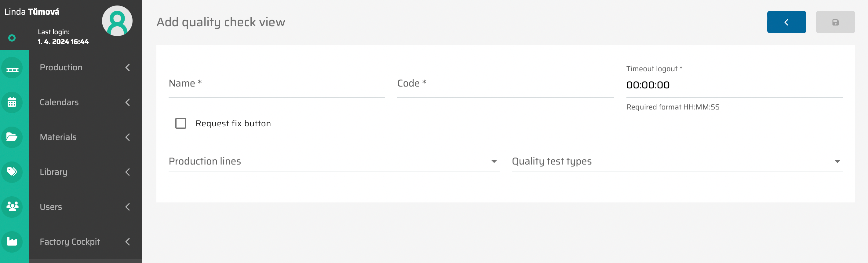
Task: Go back with the blue arrow button
Action: [x=786, y=22]
